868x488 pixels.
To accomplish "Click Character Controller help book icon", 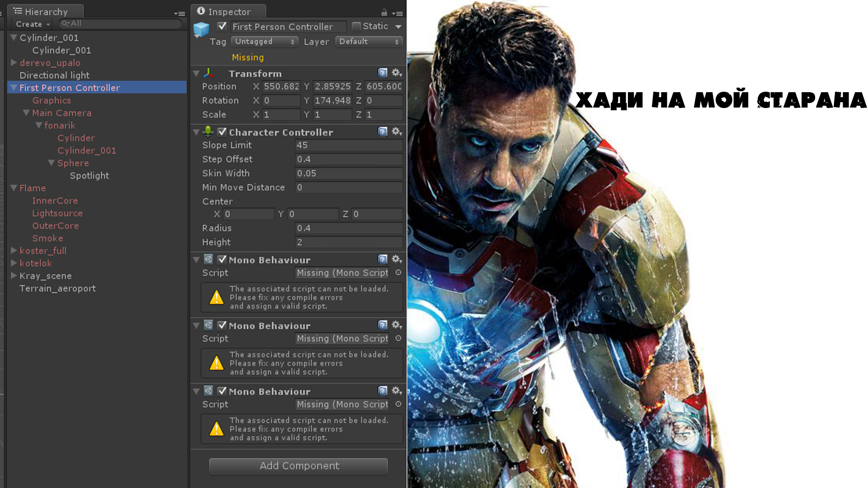I will click(x=382, y=131).
